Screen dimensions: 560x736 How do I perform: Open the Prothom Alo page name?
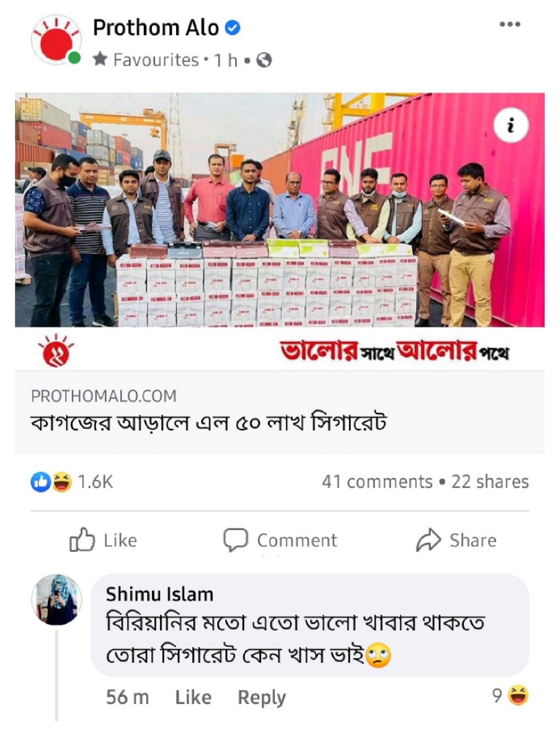156,28
